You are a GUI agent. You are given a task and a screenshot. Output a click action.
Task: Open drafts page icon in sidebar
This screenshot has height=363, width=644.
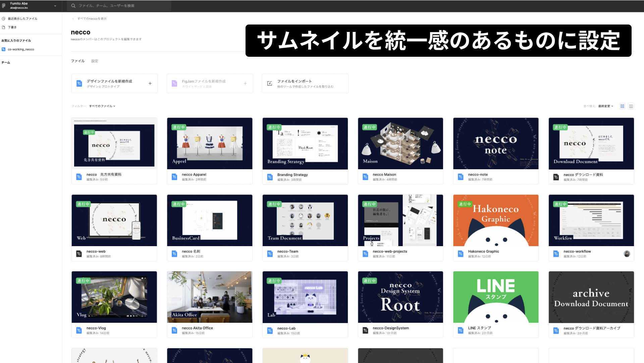(x=4, y=27)
